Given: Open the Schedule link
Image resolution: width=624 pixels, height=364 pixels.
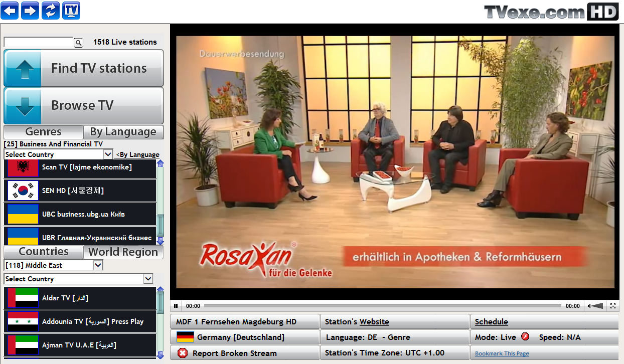Looking at the screenshot, I should pyautogui.click(x=492, y=322).
